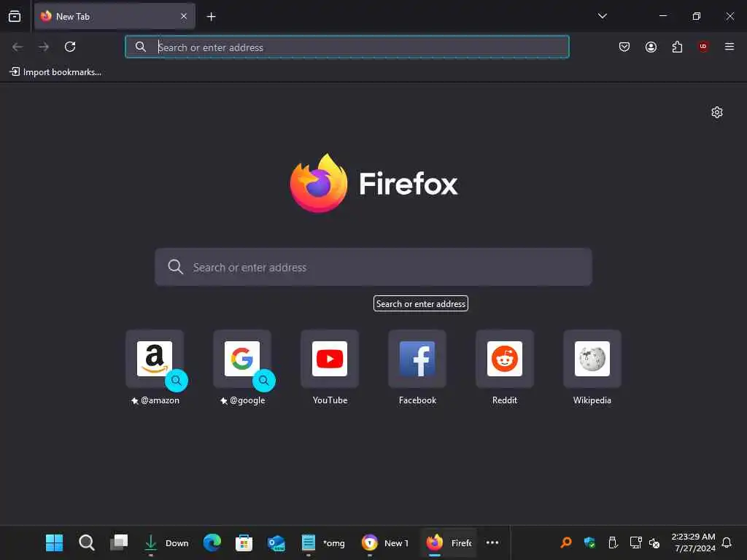Open a new tab with plus button
Viewport: 747px width, 560px height.
coord(211,17)
